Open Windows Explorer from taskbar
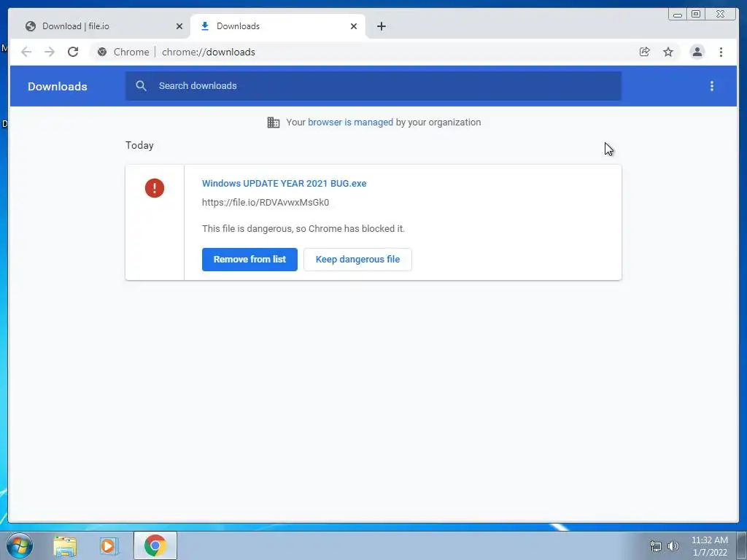 point(65,545)
